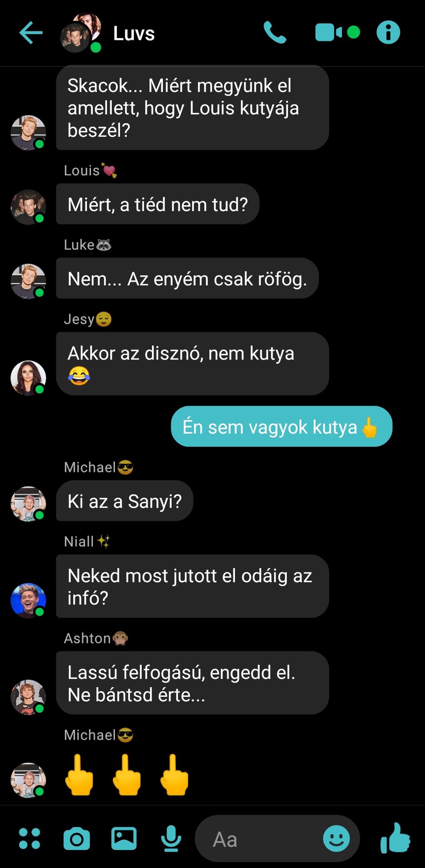This screenshot has width=425, height=868.
Task: Start a voice call with Luvs
Action: (275, 33)
